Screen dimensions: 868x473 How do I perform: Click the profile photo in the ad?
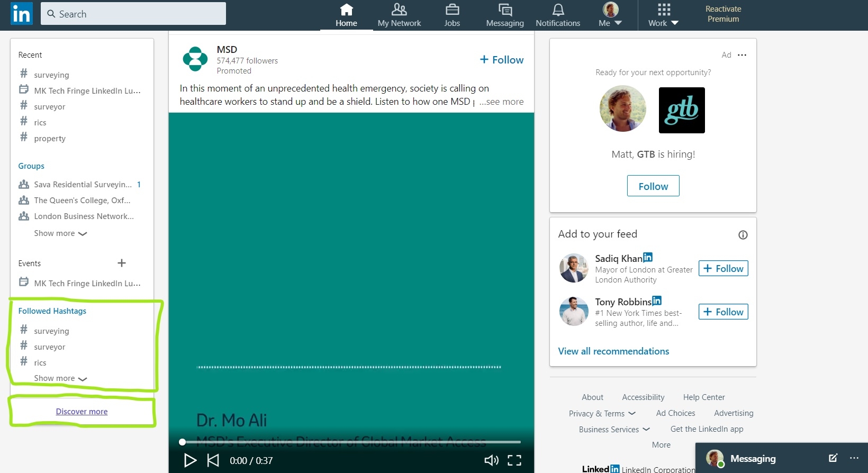click(x=623, y=109)
